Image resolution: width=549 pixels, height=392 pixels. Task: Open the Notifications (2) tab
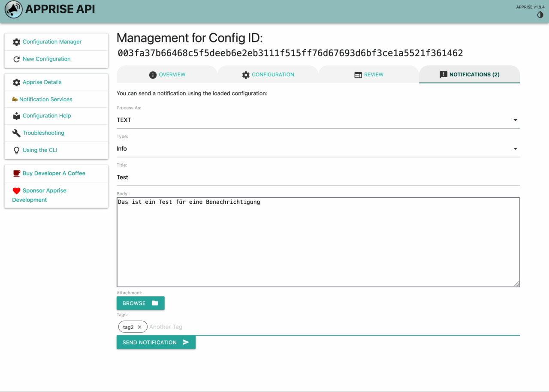tap(470, 74)
